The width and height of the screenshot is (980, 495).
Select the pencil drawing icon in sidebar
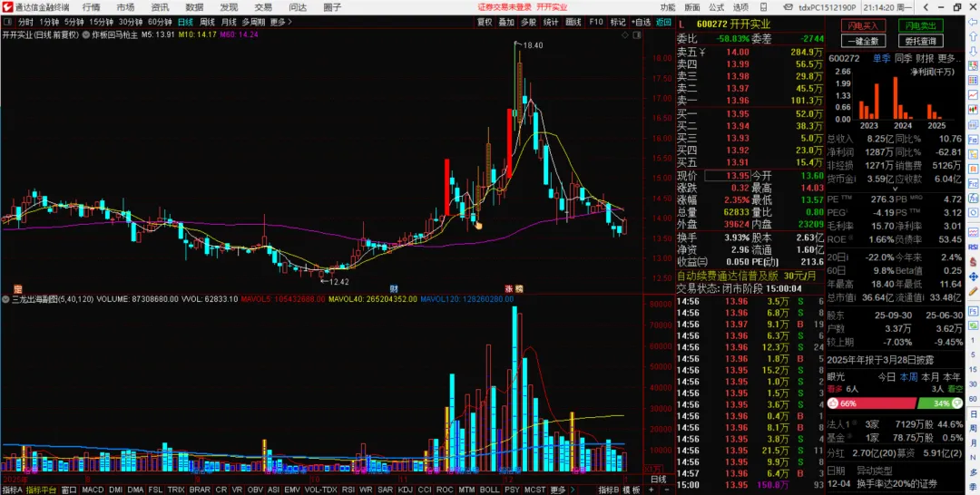[x=973, y=292]
